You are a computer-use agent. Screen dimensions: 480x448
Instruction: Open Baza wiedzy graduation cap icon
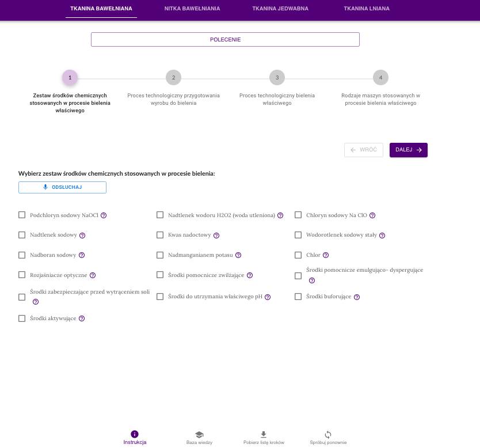pos(199,434)
